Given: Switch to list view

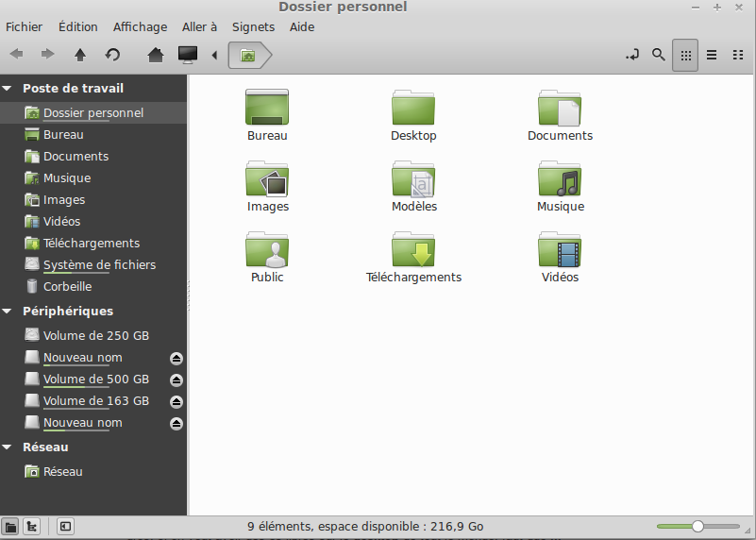Looking at the screenshot, I should pyautogui.click(x=711, y=55).
